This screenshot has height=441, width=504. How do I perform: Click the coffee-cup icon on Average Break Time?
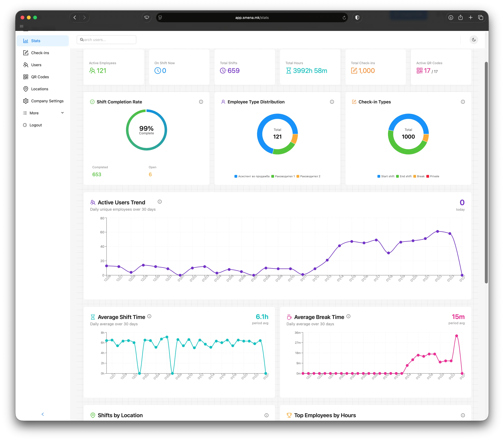coord(289,317)
